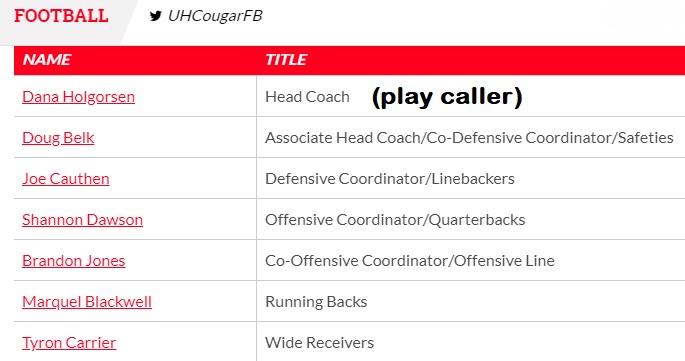Click the TITLE column header
Viewport: 685px width, 361px height.
coord(286,59)
